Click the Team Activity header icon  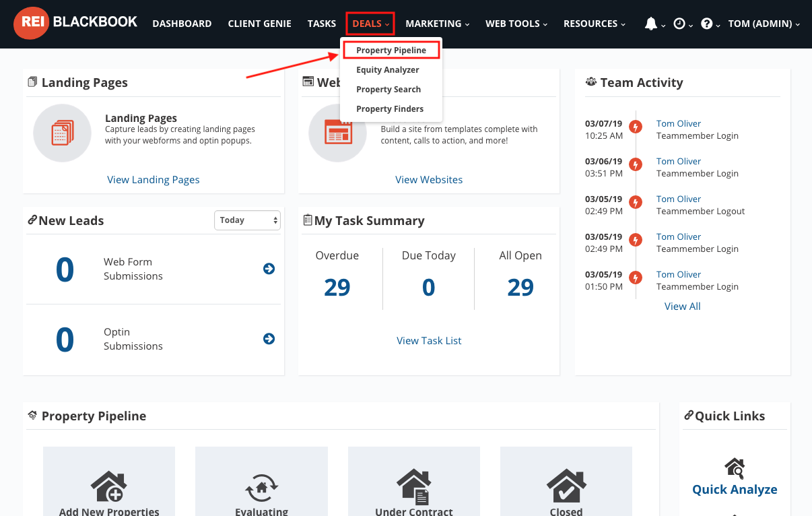coord(591,82)
